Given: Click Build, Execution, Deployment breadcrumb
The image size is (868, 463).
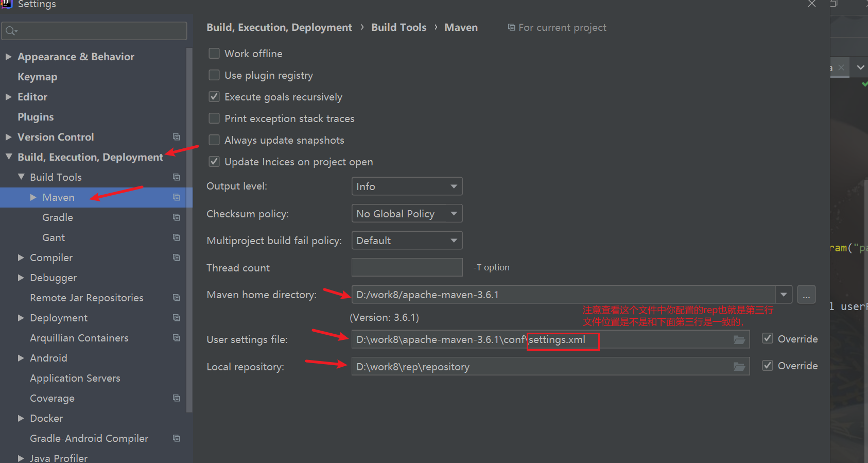Looking at the screenshot, I should pos(279,27).
